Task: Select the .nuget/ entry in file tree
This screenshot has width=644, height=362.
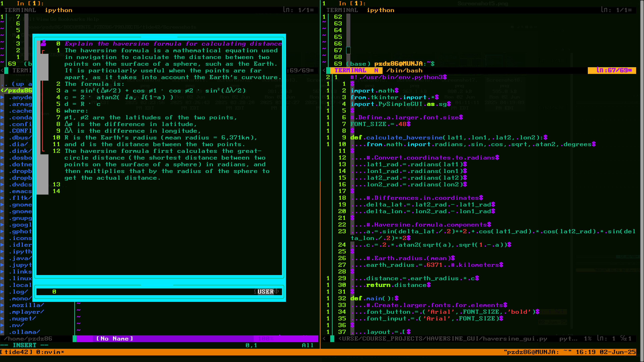Action: 22,319
